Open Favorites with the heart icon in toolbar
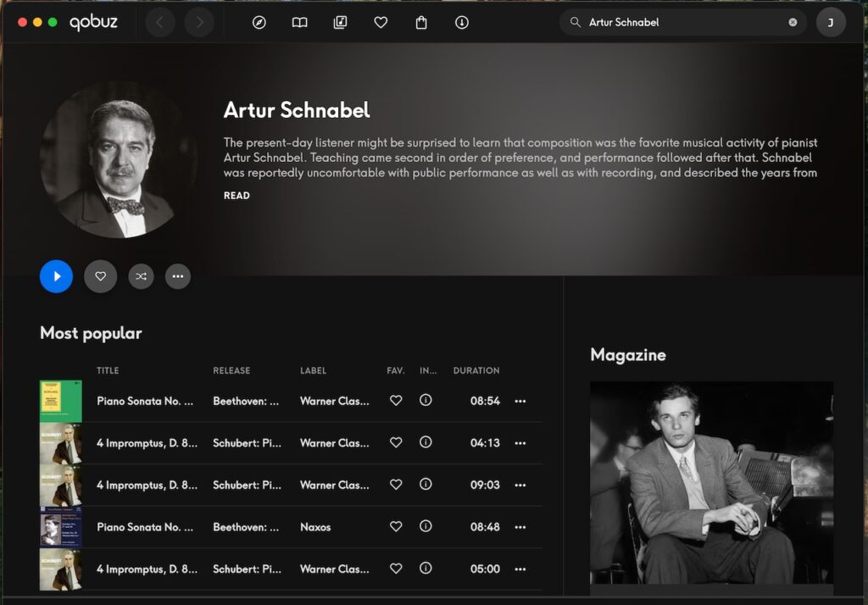Screen dimensions: 868x605 click(x=381, y=22)
